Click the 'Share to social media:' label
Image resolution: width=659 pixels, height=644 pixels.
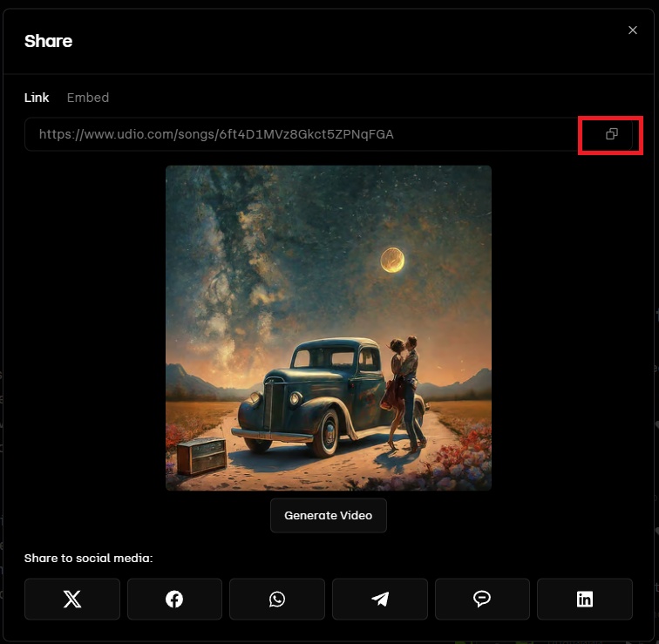pyautogui.click(x=88, y=558)
